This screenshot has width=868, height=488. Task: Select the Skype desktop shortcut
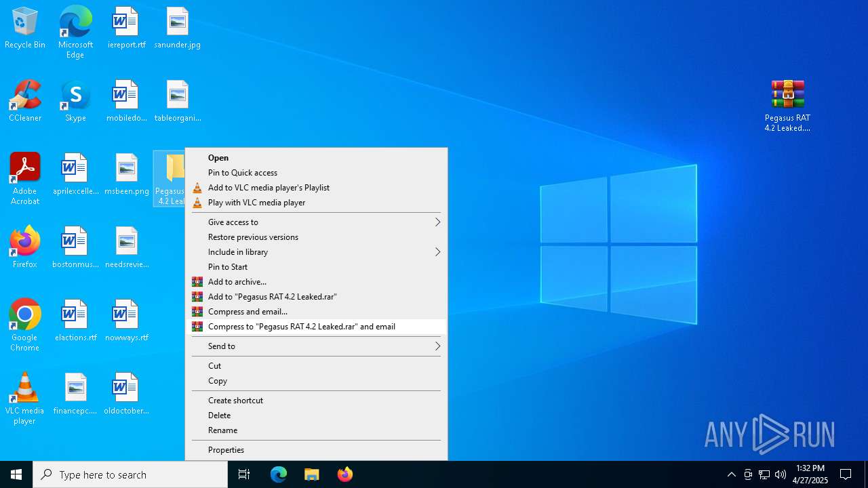[x=75, y=102]
